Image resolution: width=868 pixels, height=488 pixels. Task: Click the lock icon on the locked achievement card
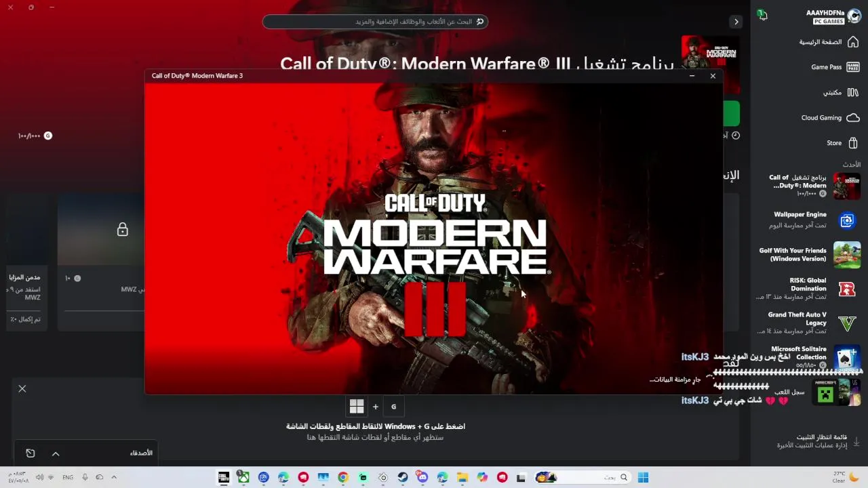[122, 230]
